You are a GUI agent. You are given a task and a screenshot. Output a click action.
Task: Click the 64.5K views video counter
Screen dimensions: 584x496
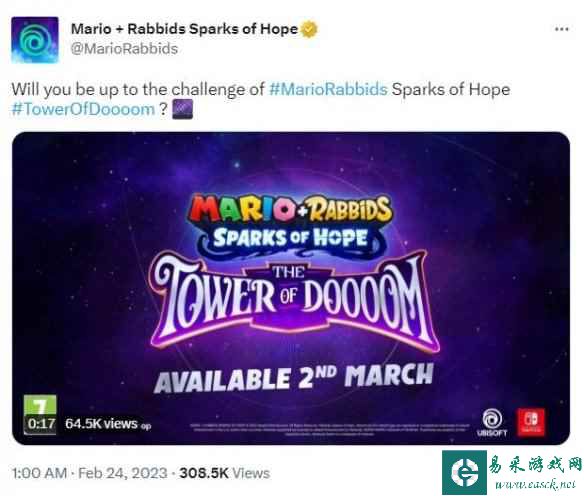(101, 424)
